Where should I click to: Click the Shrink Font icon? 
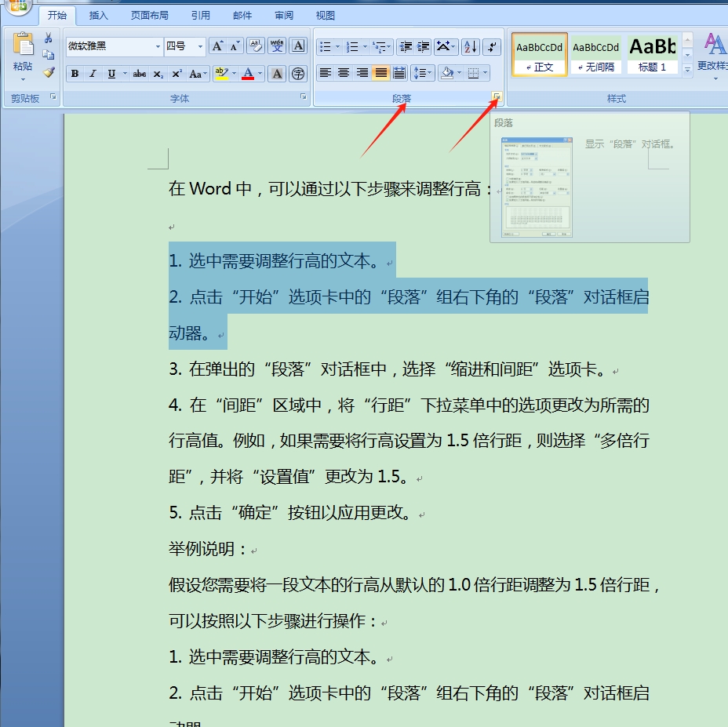coord(235,46)
